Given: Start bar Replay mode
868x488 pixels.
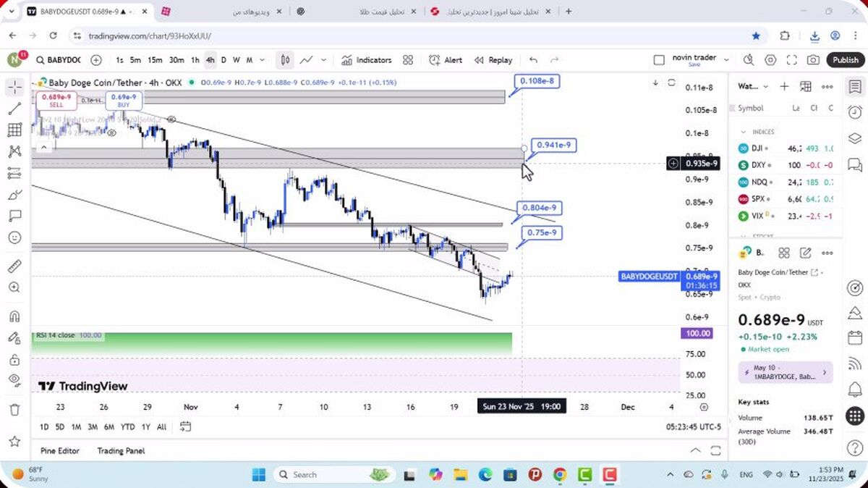Looking at the screenshot, I should tap(493, 60).
